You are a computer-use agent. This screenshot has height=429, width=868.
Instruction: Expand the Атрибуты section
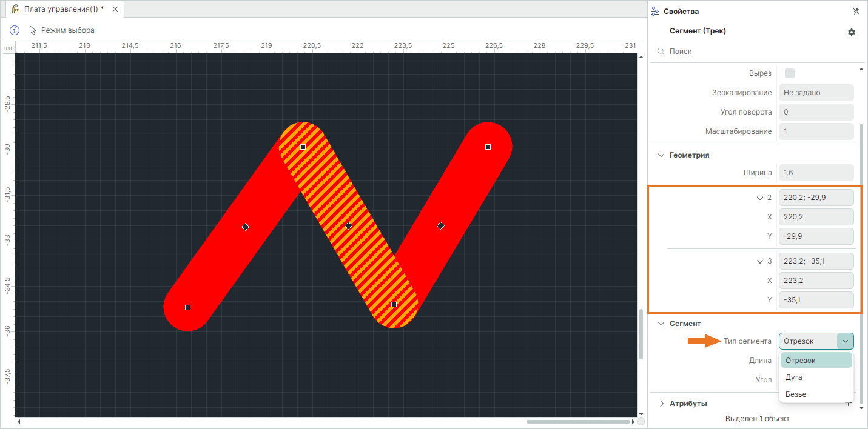661,404
